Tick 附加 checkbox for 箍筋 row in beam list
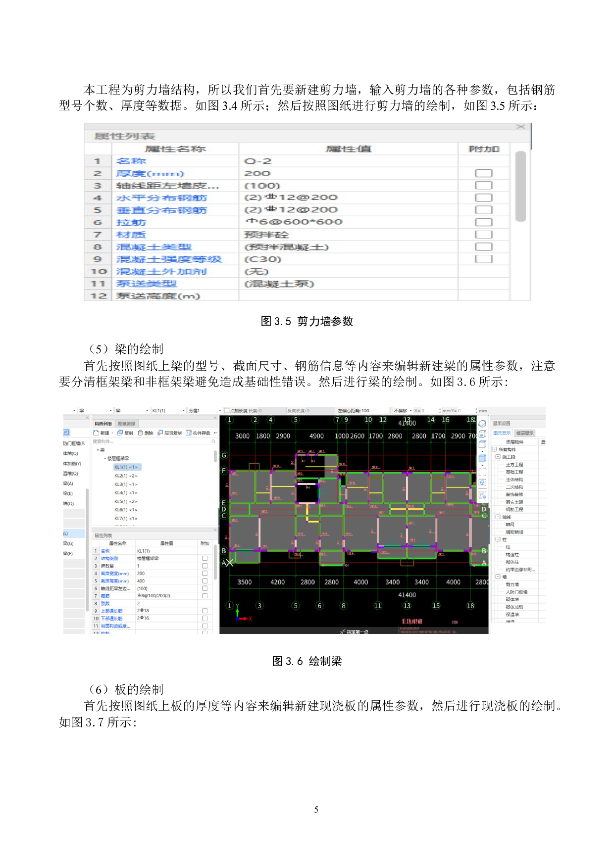The height and width of the screenshot is (868, 614). point(205,596)
